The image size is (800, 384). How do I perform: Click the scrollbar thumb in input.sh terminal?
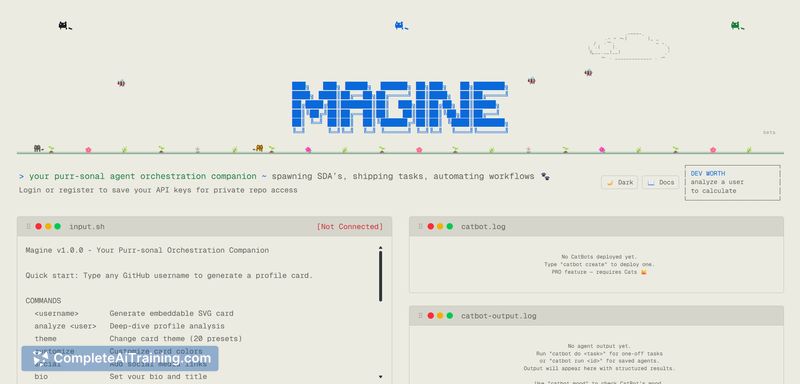380,276
